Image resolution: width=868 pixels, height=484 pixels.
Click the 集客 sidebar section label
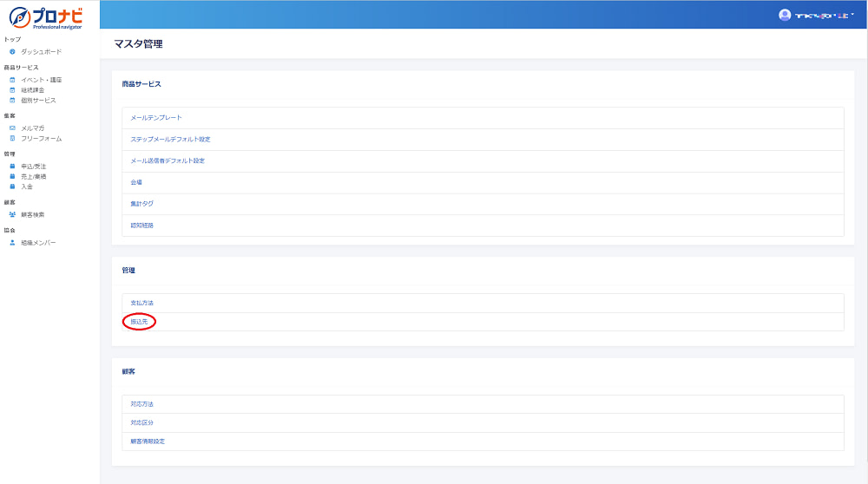point(10,115)
